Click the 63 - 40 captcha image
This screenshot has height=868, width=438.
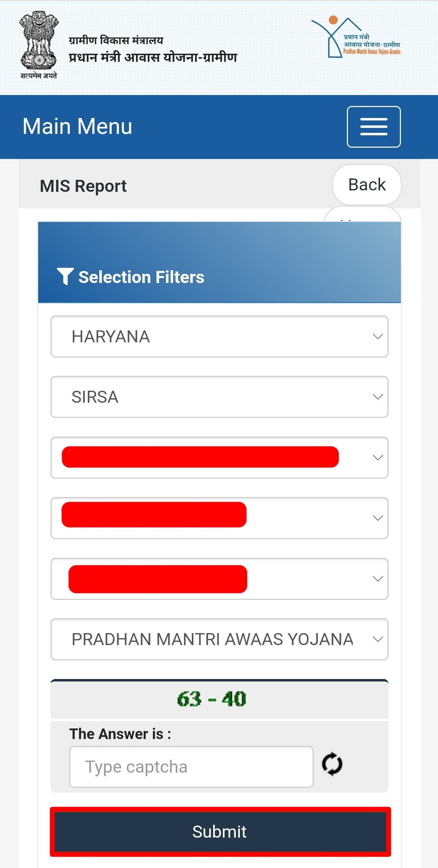pos(212,699)
